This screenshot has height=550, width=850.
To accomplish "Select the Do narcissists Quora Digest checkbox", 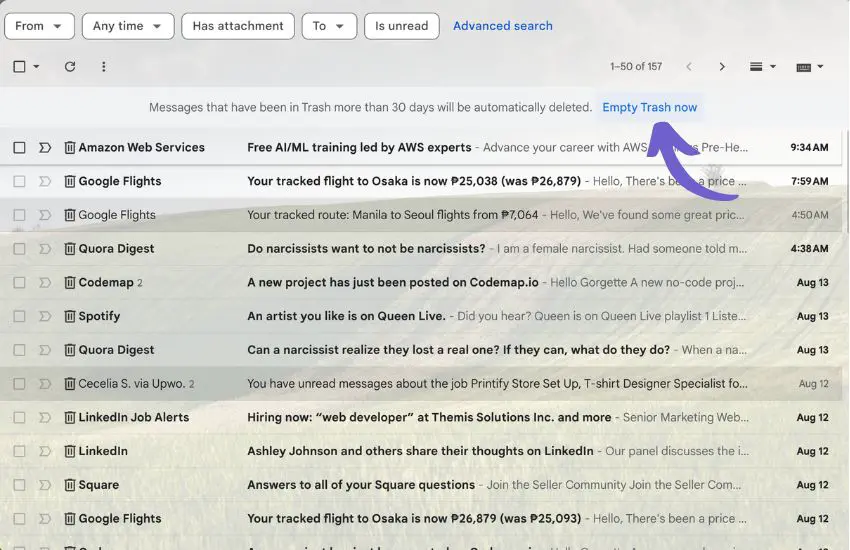I will (20, 249).
